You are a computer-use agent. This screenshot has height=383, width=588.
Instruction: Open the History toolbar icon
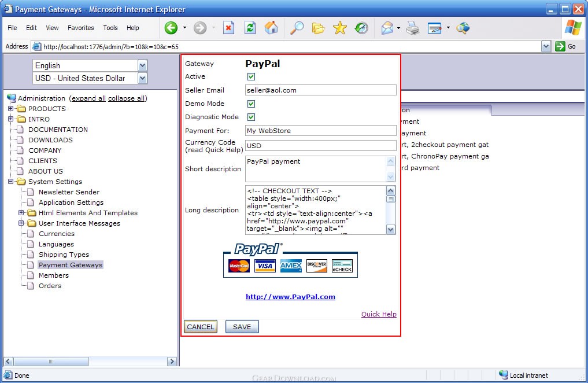tap(361, 28)
